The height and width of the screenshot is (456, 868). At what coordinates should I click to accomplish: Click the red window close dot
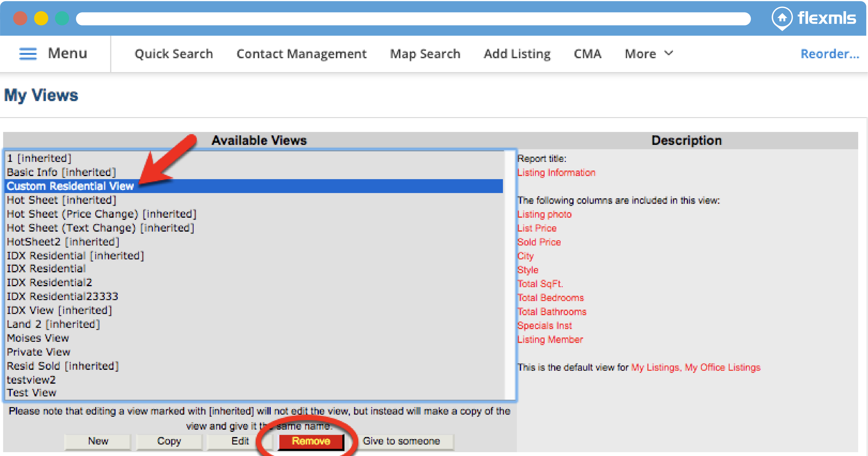coord(20,18)
